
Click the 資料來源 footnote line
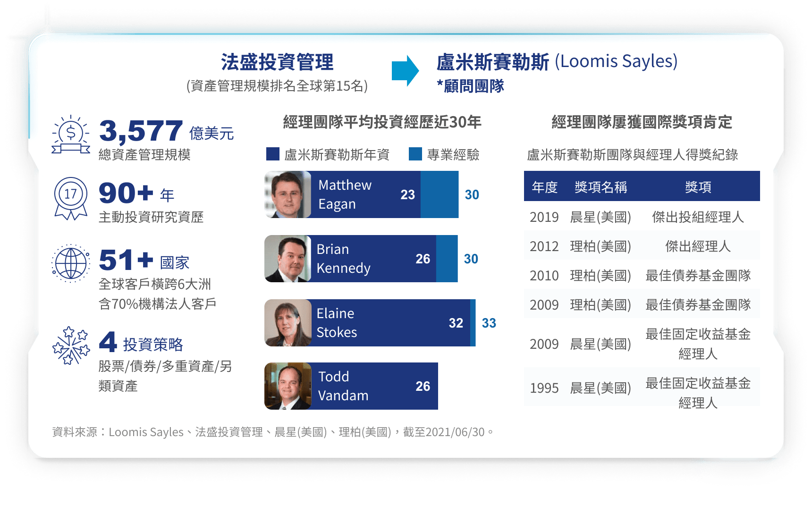pos(273,432)
